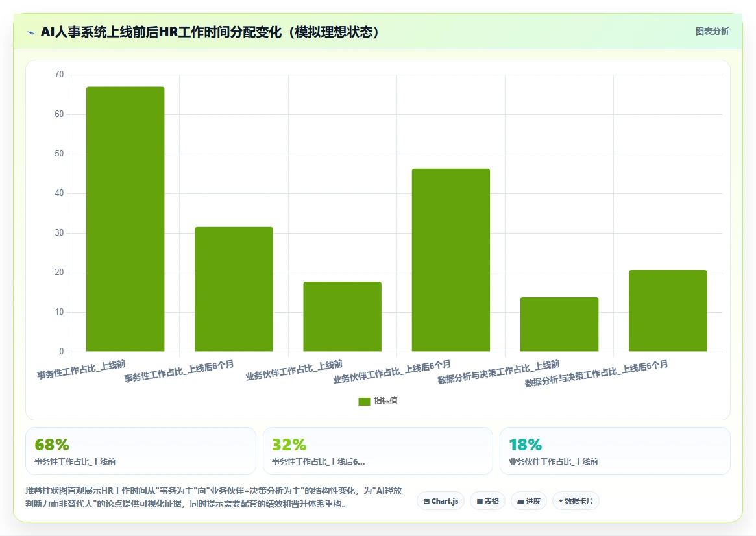
Task: Toggle the 指标值 legend color box
Action: tap(364, 401)
